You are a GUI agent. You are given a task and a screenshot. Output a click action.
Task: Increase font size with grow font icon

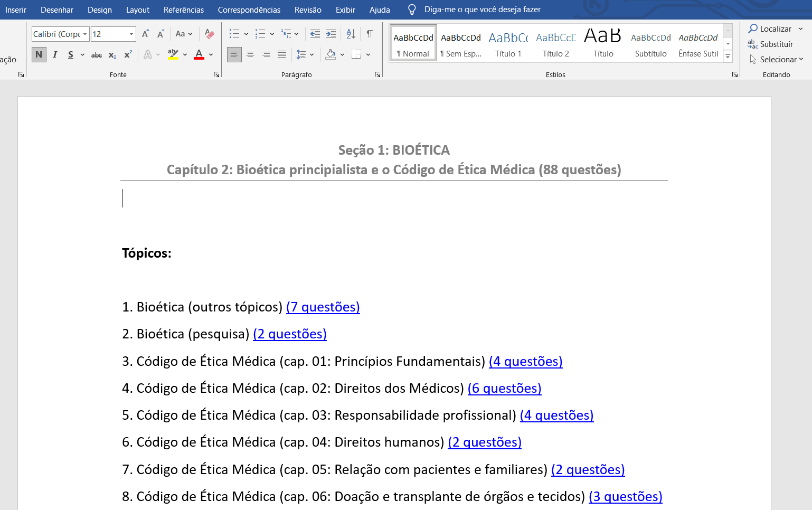point(146,34)
